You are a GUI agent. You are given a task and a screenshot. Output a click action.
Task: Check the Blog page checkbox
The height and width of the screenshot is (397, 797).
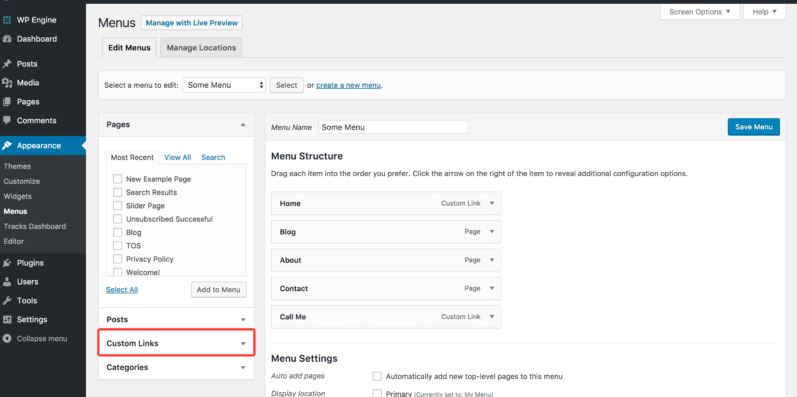[x=117, y=232]
